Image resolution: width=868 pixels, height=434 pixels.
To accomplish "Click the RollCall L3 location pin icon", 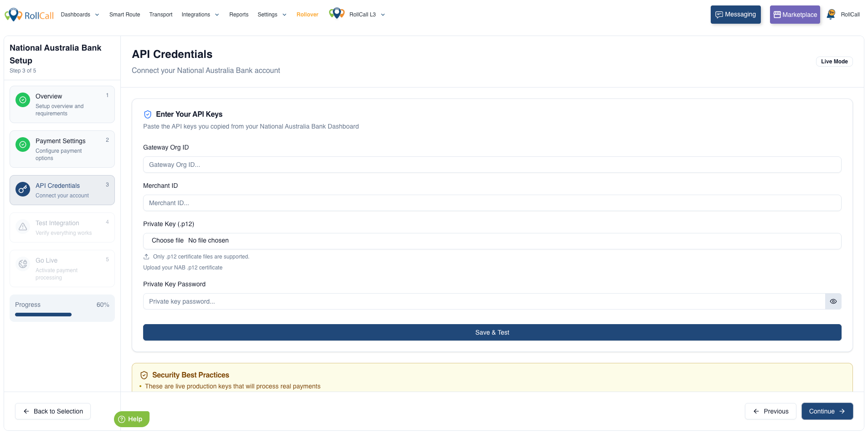I will tap(337, 14).
